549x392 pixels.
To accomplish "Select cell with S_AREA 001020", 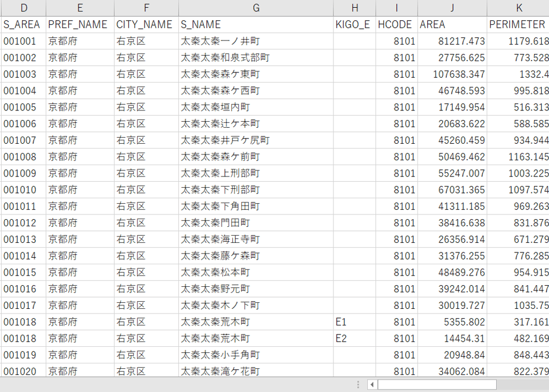I will (23, 371).
